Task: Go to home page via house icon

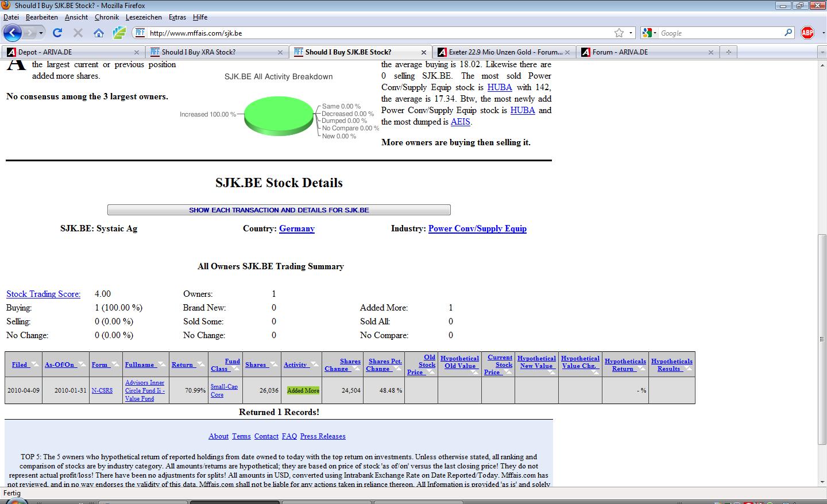Action: coord(99,33)
